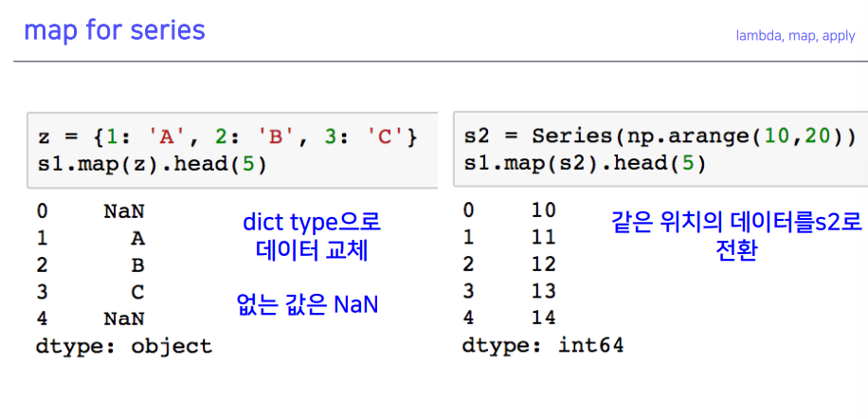Image resolution: width=868 pixels, height=419 pixels.
Task: Click the output value 'C' in row 3
Action: [137, 292]
